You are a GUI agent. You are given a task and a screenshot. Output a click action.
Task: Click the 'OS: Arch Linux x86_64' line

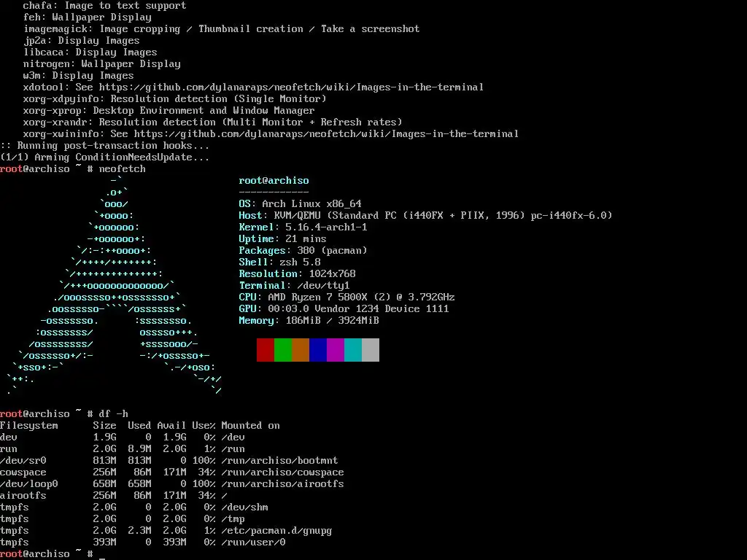300,204
